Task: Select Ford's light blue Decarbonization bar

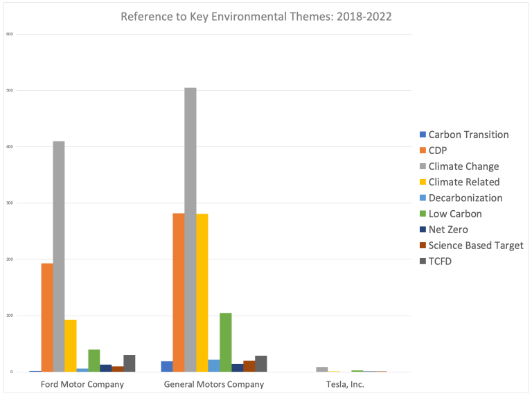Action: tap(82, 370)
